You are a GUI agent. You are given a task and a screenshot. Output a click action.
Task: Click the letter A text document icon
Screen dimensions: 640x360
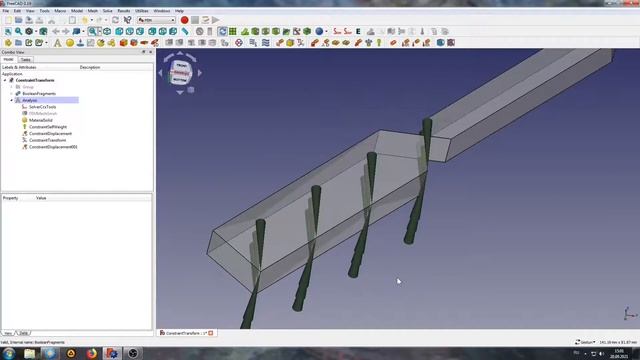click(58, 43)
